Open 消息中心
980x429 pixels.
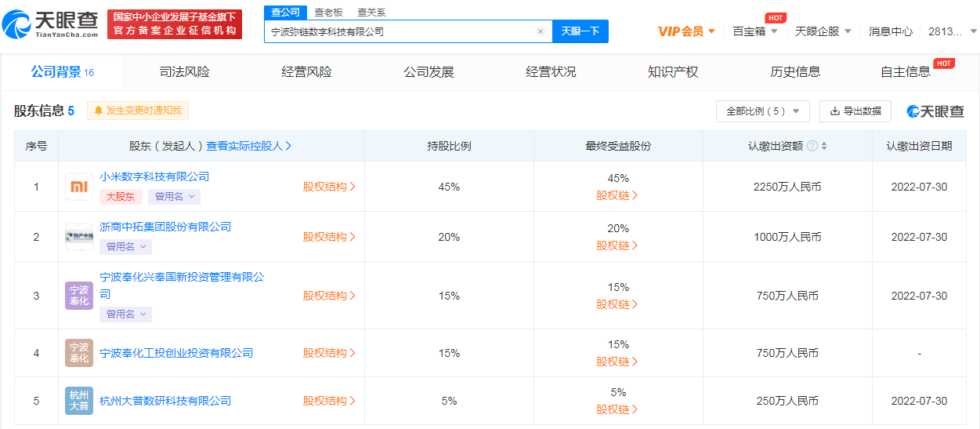[x=891, y=31]
